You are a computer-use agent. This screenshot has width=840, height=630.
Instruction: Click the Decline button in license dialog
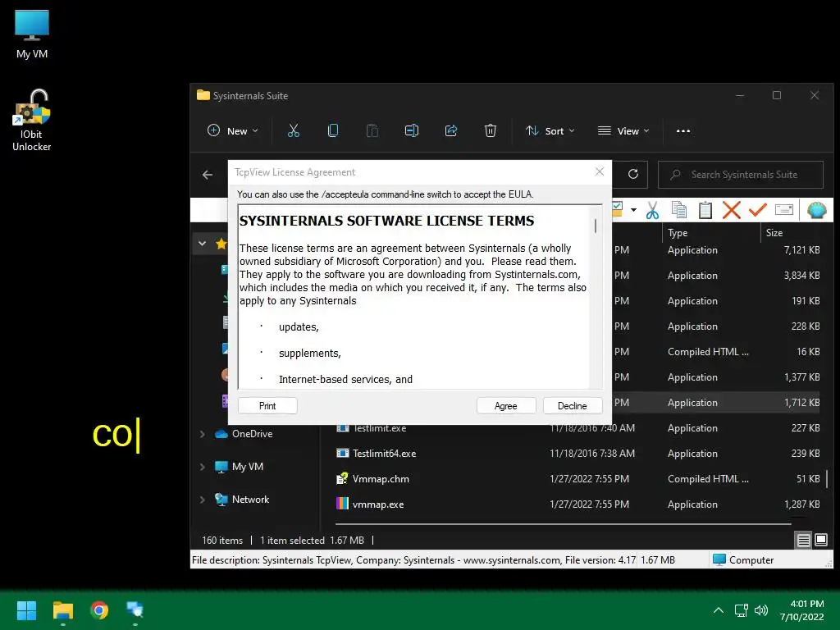(572, 405)
